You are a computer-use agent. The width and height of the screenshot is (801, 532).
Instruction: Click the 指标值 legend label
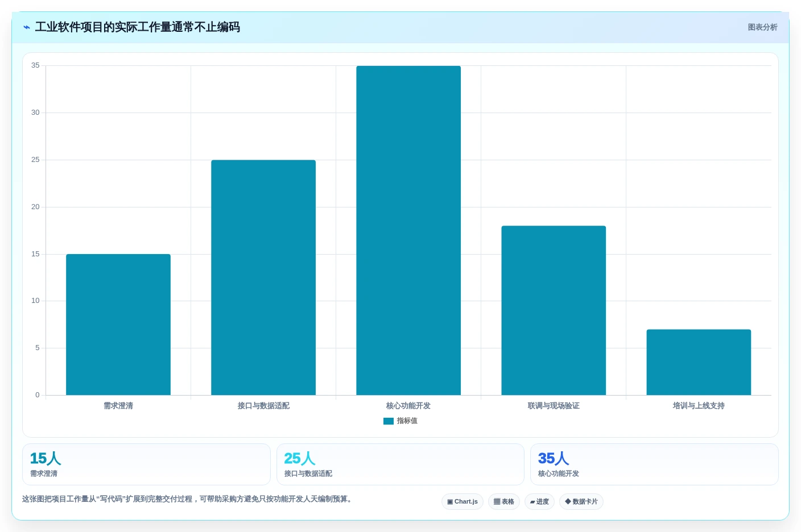click(x=407, y=421)
